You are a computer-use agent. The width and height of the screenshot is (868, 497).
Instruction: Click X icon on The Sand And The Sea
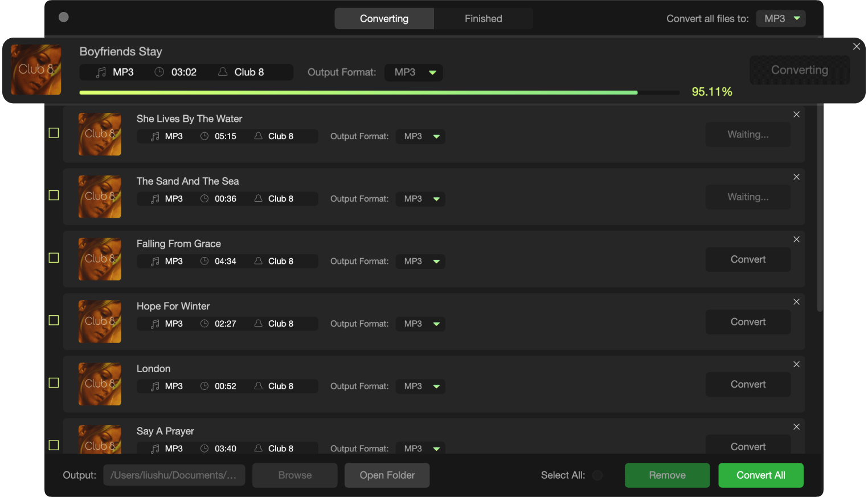point(796,177)
